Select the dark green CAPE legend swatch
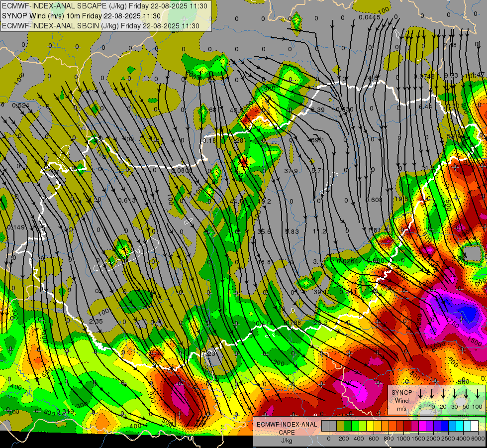 pos(348,426)
